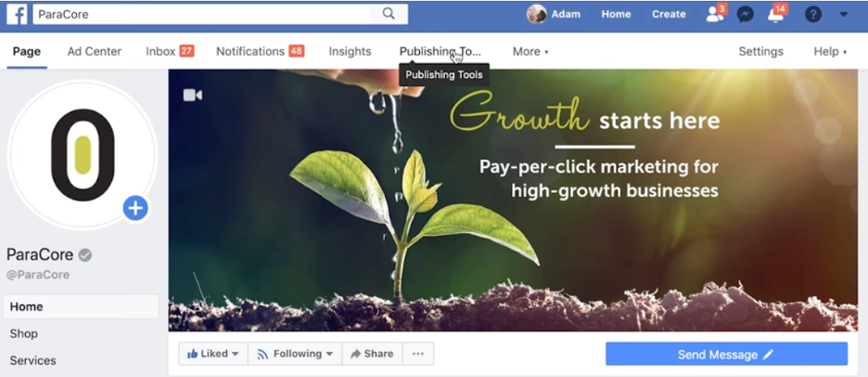Click Adam's profile avatar
The image size is (868, 377).
click(536, 15)
